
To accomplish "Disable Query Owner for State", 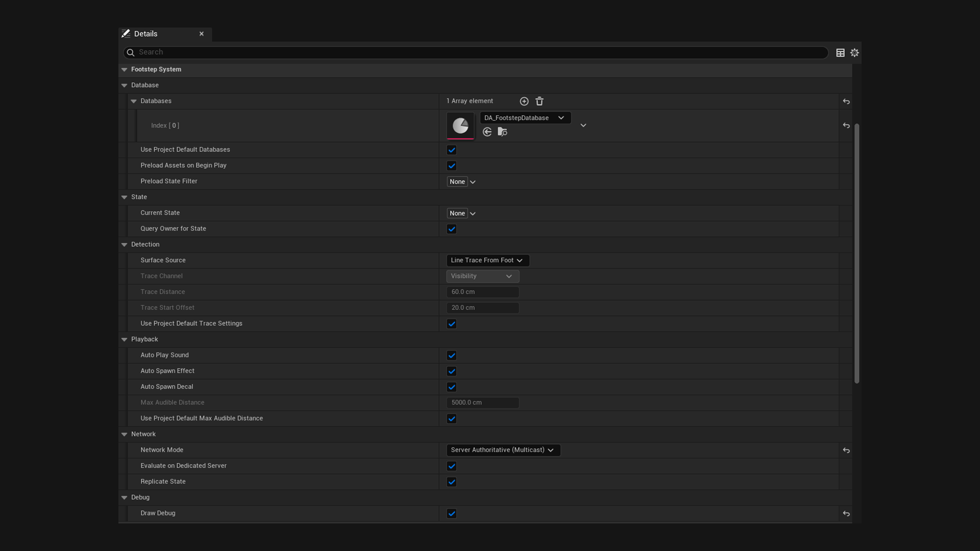I will [x=452, y=229].
